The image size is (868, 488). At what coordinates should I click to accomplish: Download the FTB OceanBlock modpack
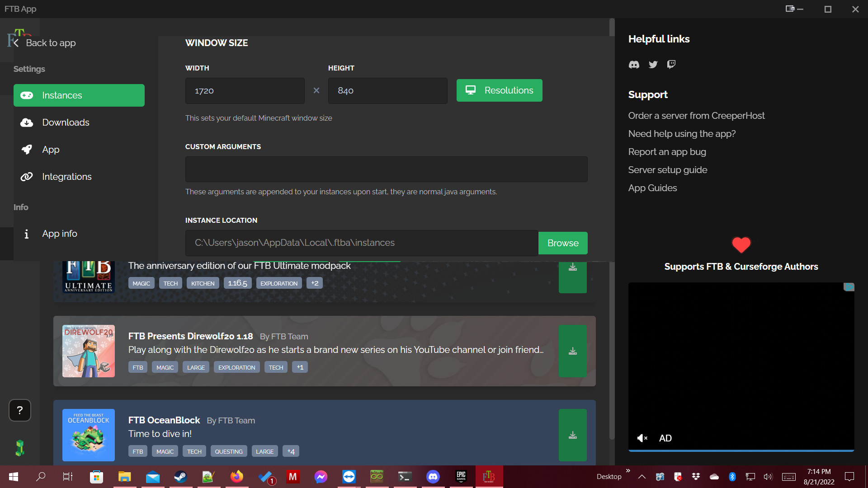(572, 435)
